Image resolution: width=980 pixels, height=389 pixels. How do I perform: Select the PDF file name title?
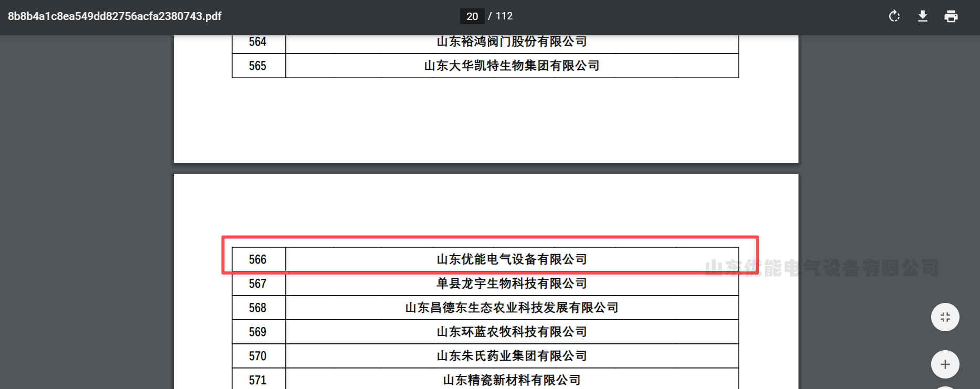coord(114,16)
